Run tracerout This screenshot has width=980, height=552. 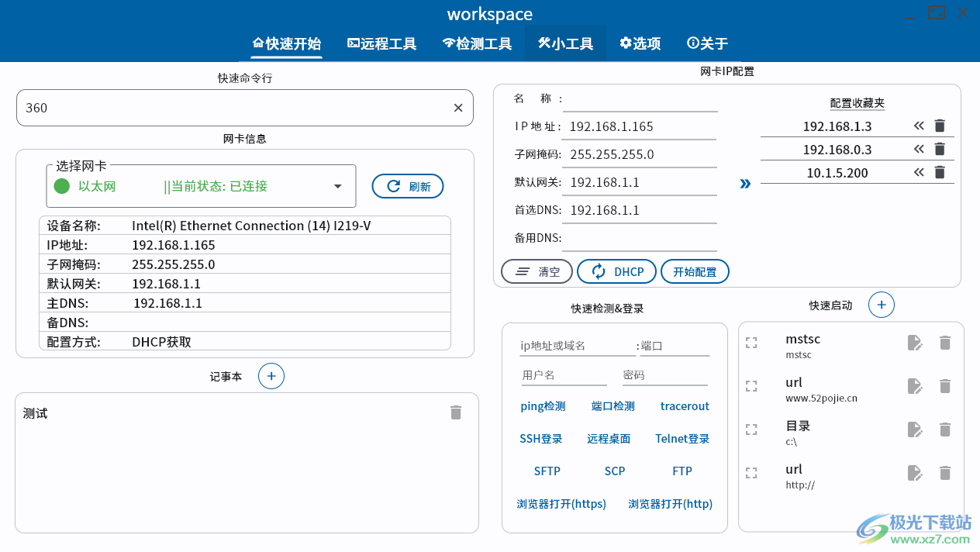[685, 406]
